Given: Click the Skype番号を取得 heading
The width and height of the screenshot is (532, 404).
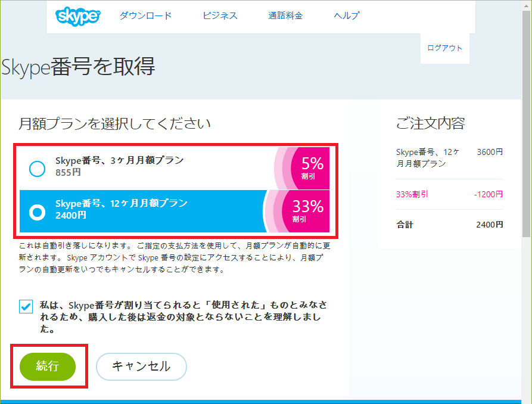Looking at the screenshot, I should [x=78, y=67].
